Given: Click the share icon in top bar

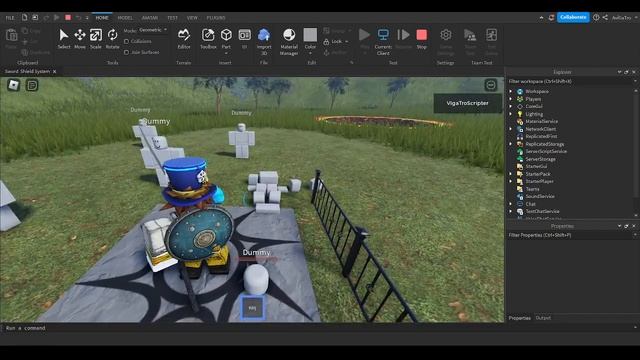Looking at the screenshot, I should click(605, 18).
